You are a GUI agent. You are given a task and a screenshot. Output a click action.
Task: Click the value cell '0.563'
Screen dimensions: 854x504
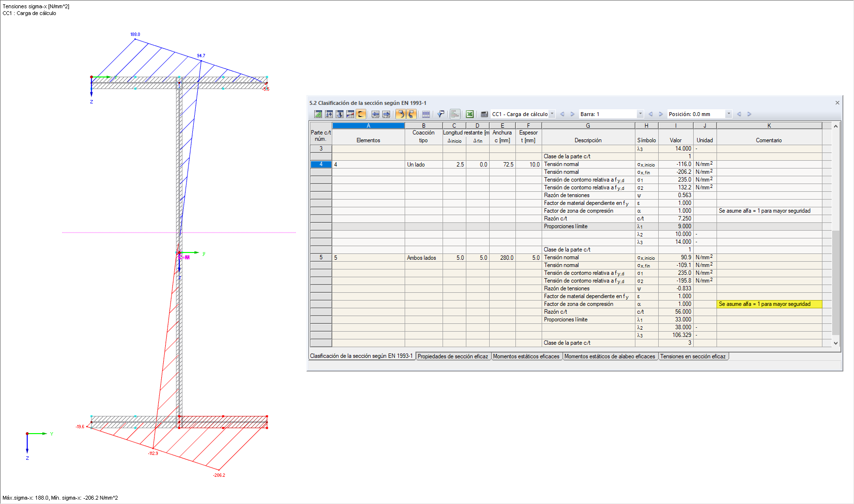point(676,195)
